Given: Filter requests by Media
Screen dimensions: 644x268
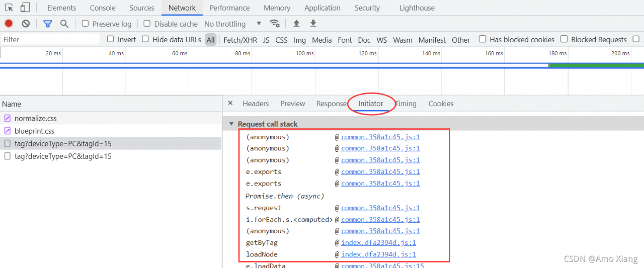Looking at the screenshot, I should coord(321,40).
